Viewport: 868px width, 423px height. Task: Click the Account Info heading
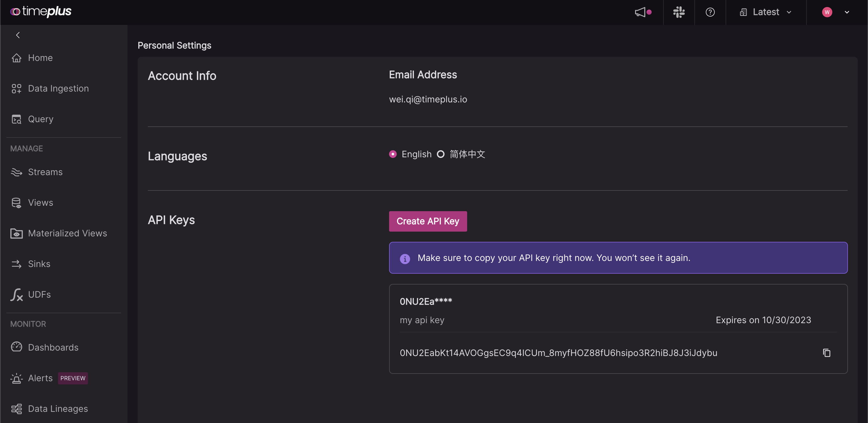pos(182,76)
